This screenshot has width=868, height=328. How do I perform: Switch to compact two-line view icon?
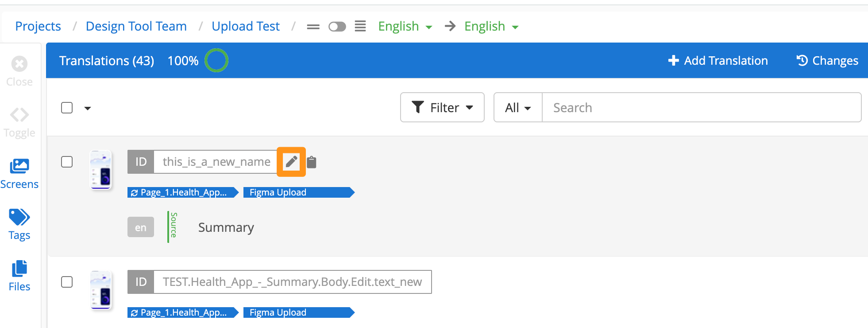313,27
